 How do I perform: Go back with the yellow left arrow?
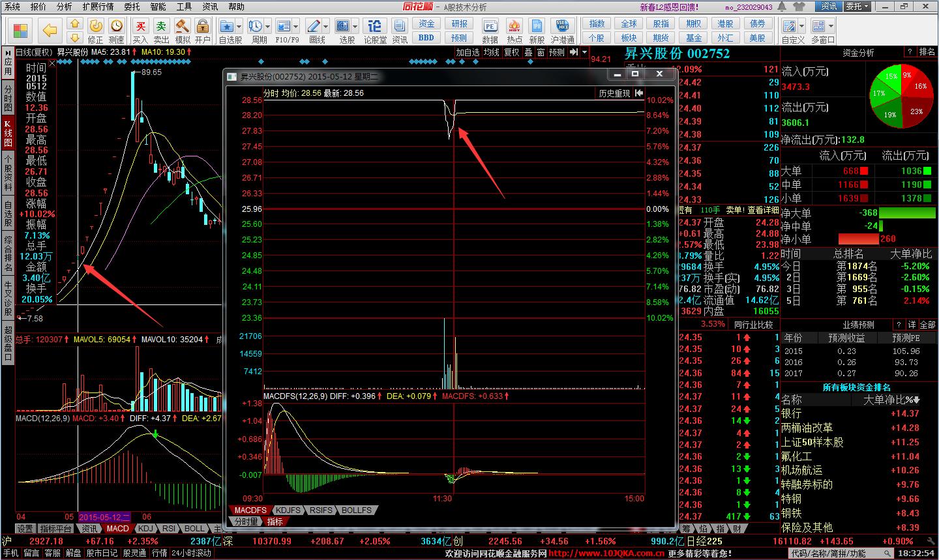pos(50,30)
